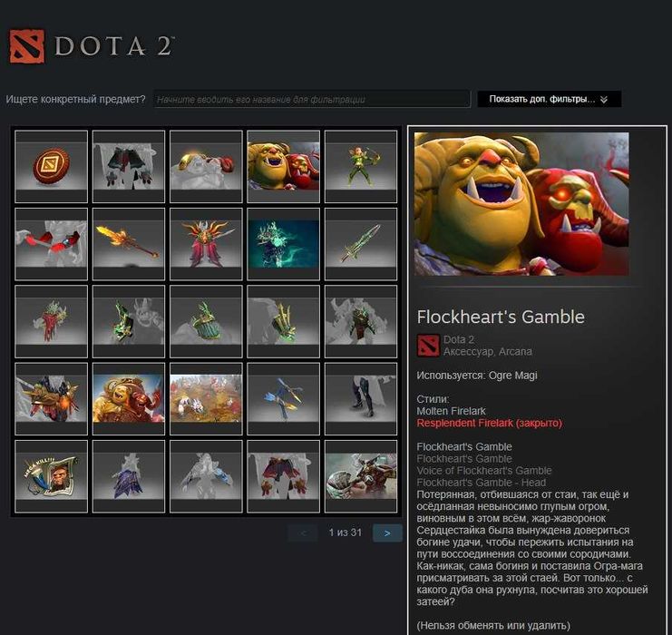Select the autumn terrain landscape item
Viewport: 672px width, 635px height.
click(206, 399)
